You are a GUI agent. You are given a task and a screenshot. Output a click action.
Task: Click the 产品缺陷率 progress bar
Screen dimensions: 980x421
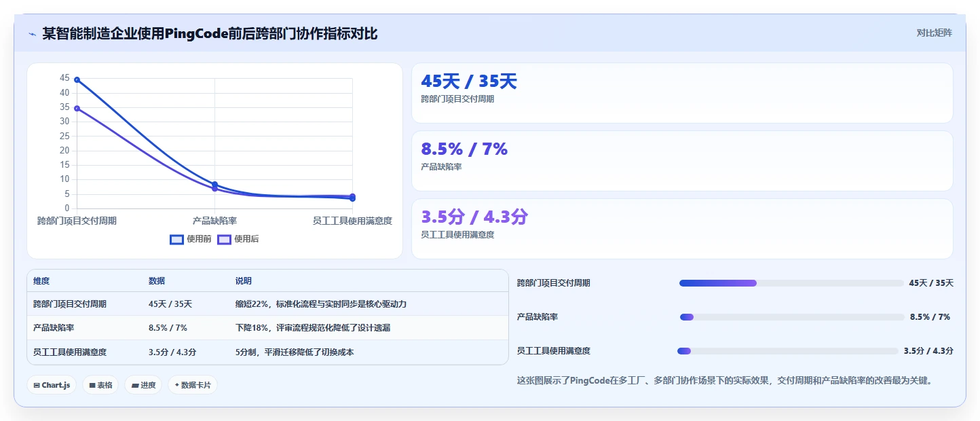[x=792, y=317]
